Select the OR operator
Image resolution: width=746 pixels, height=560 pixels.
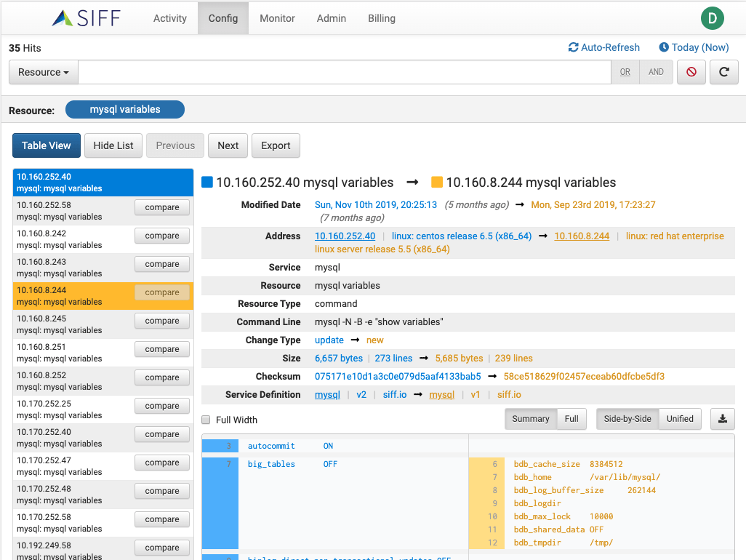click(x=625, y=72)
